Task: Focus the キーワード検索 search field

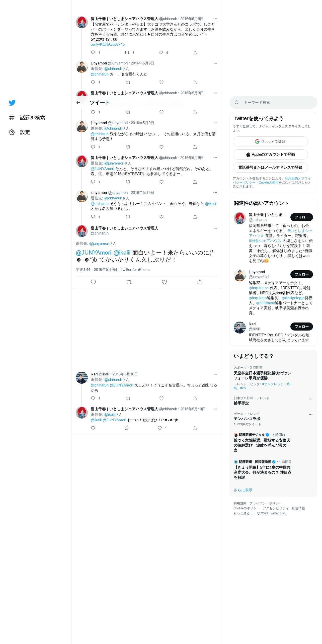Action: (x=273, y=103)
